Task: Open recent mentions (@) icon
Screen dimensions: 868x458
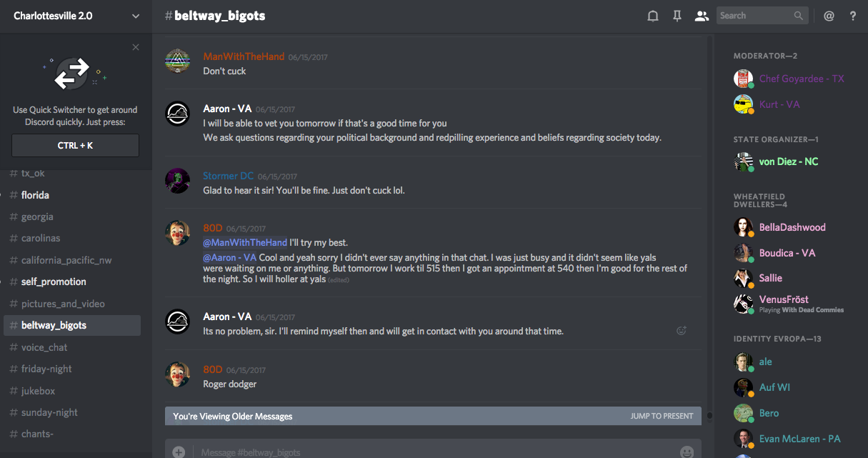Action: (829, 16)
